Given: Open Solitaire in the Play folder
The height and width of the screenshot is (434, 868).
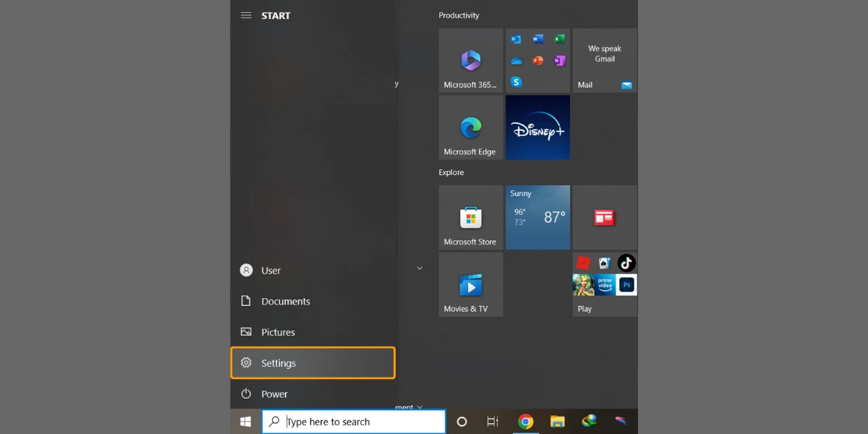Looking at the screenshot, I should point(605,263).
